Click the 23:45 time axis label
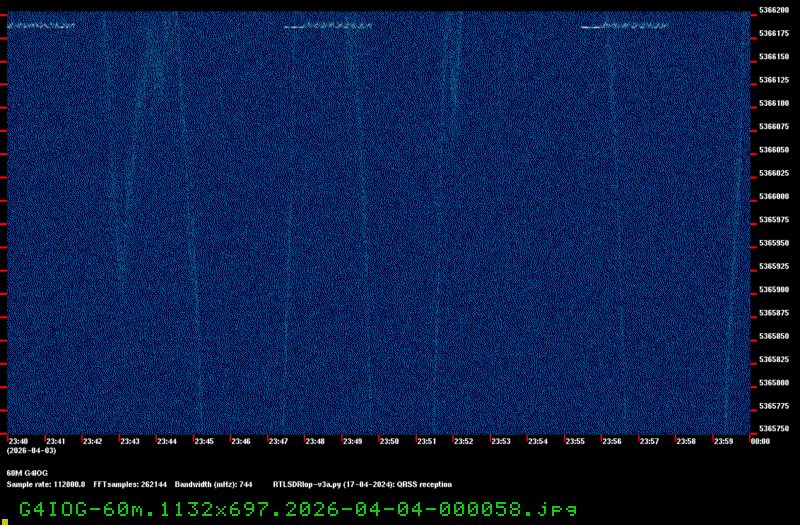This screenshot has width=800, height=525. click(x=204, y=441)
